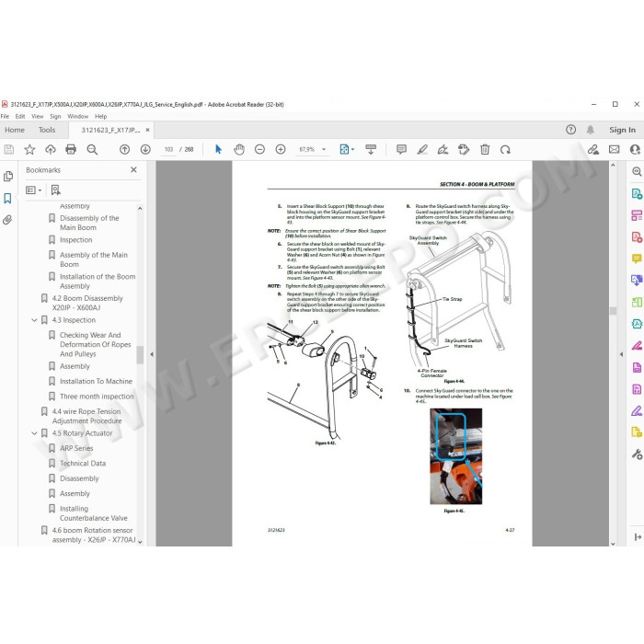Click the page number field showing 103
The image size is (644, 644).
(168, 149)
